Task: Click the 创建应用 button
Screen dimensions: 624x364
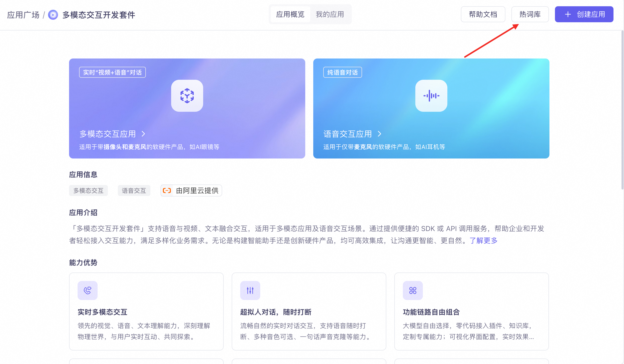Action: tap(584, 14)
